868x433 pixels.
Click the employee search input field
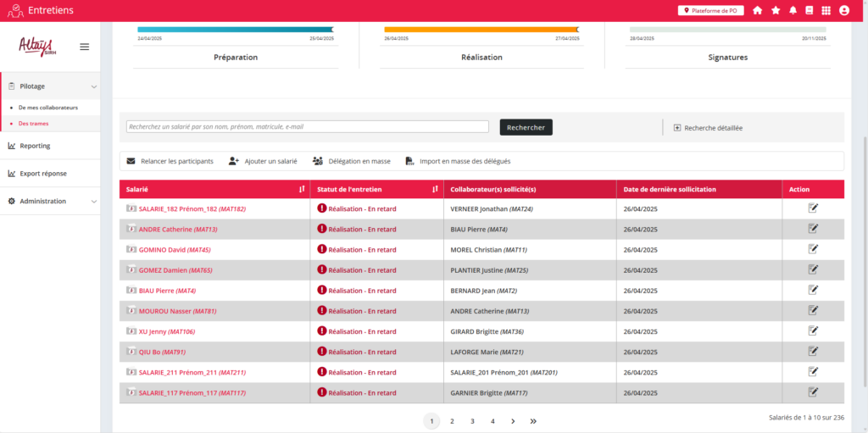(308, 127)
